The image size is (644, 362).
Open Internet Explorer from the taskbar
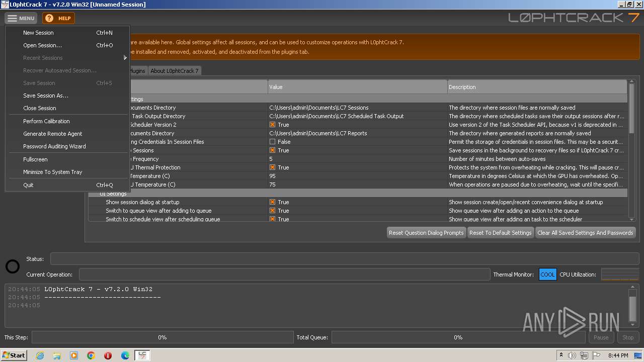click(x=40, y=355)
